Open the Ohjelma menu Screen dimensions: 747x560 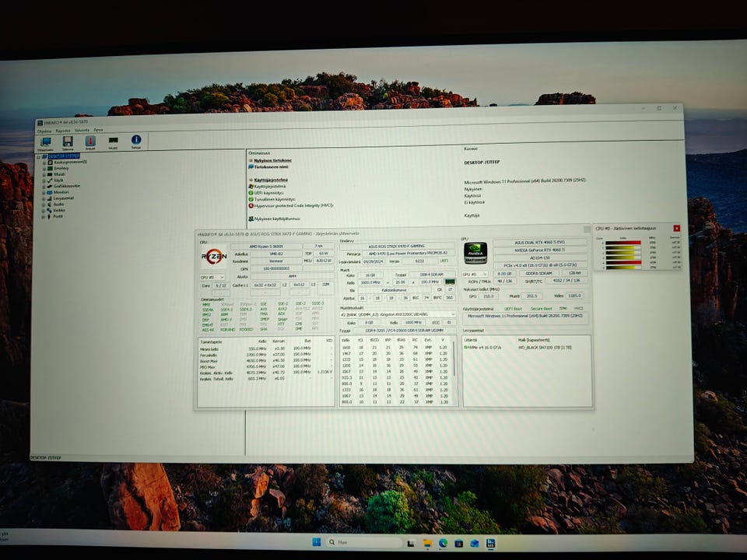point(44,131)
